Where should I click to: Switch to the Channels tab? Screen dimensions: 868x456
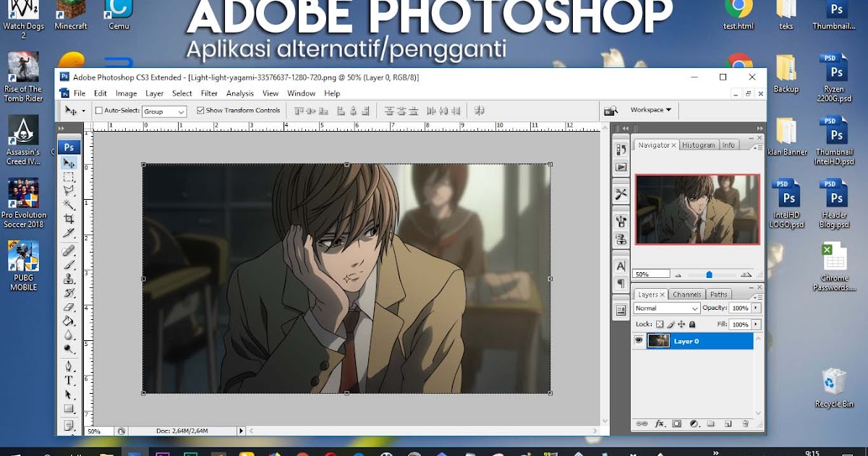click(686, 295)
